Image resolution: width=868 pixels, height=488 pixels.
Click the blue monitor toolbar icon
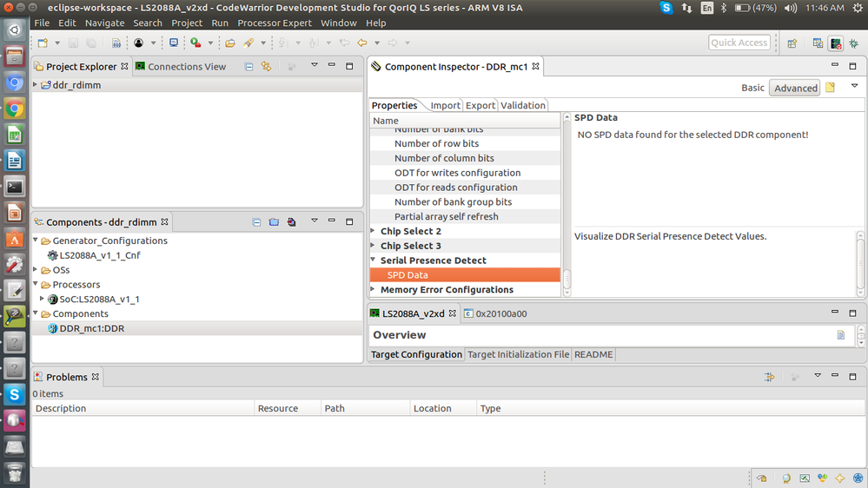[x=173, y=43]
